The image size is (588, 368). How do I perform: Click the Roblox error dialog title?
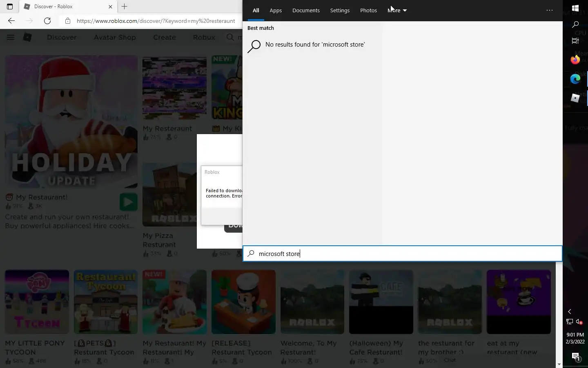212,172
